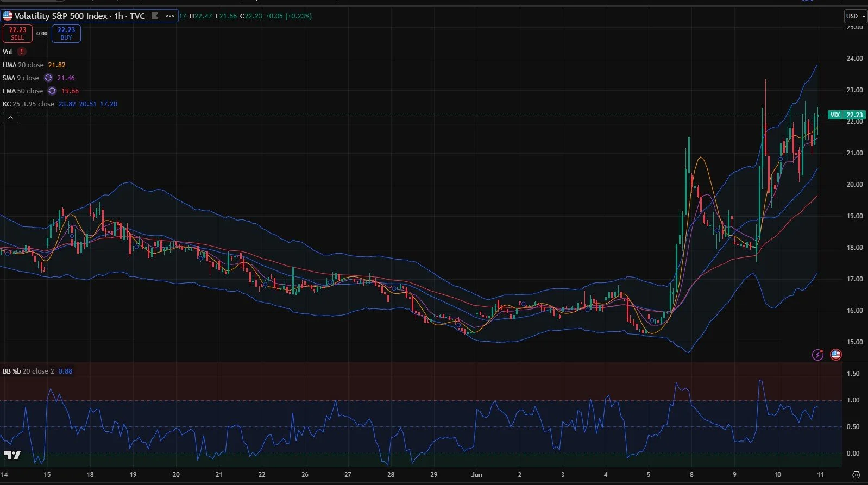Click the purple refresh icon beside EMA 50 close
The width and height of the screenshot is (868, 485).
tap(52, 91)
